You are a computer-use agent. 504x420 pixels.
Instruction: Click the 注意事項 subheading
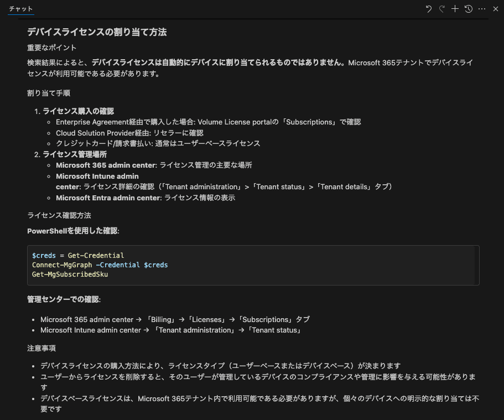(41, 348)
